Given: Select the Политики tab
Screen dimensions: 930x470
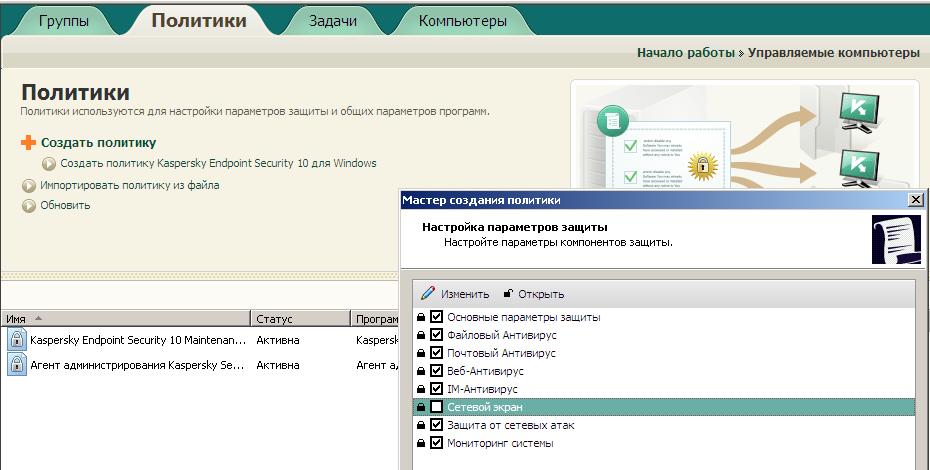Looking at the screenshot, I should click(x=199, y=20).
